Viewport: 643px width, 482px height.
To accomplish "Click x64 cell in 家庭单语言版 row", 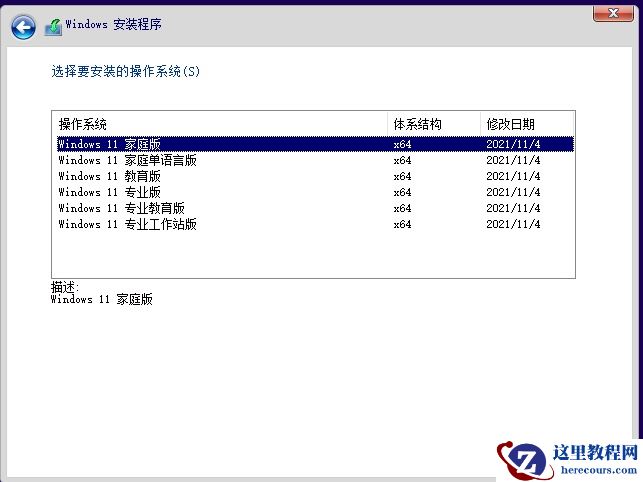I will (402, 160).
